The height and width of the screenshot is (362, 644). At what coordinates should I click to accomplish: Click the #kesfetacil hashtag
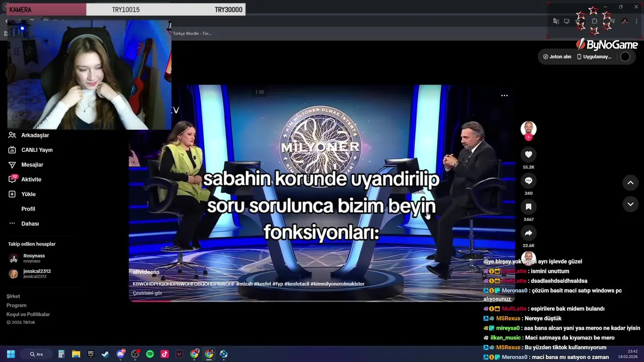click(297, 284)
